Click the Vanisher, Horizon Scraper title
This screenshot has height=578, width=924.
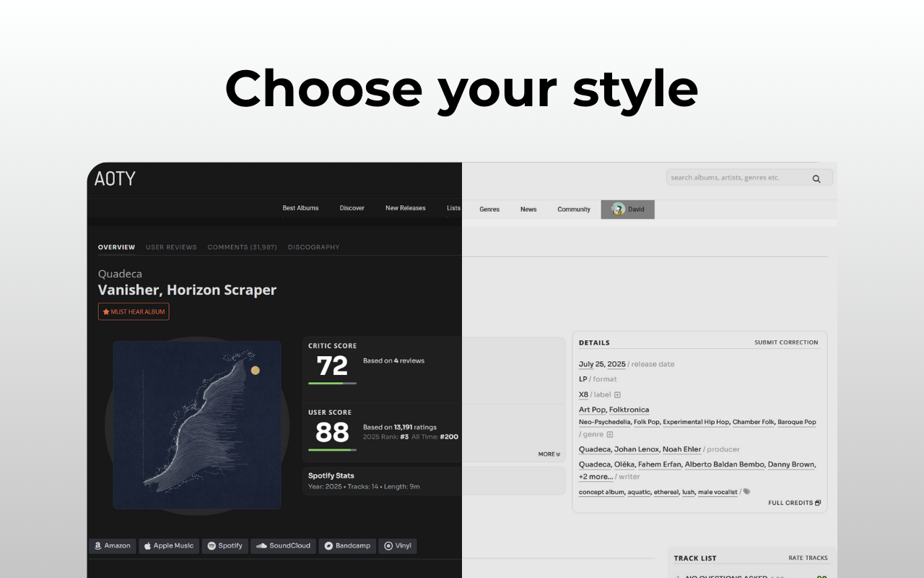(187, 290)
